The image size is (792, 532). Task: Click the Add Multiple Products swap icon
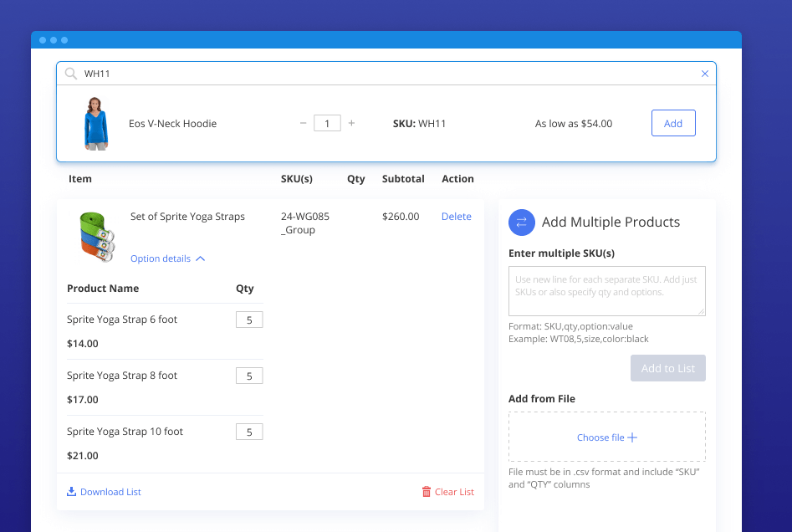[521, 222]
